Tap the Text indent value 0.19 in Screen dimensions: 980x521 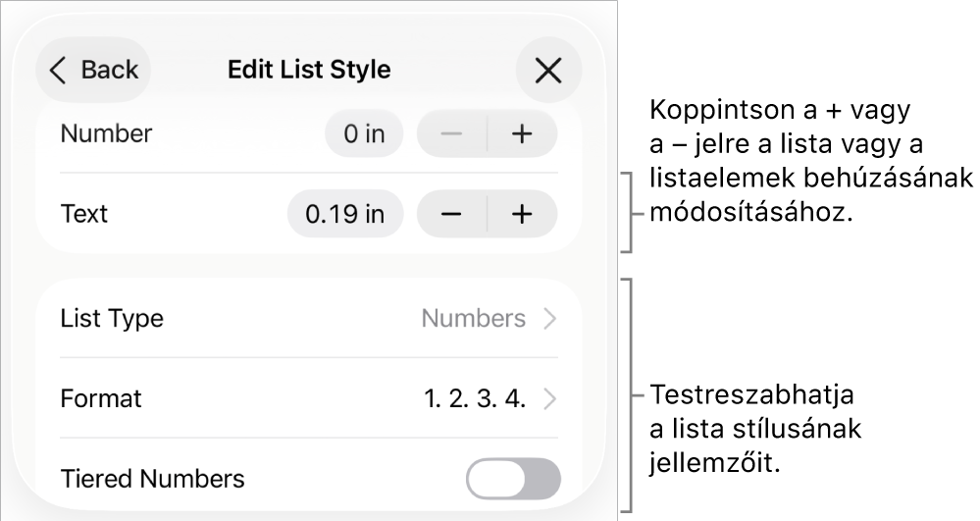coord(345,214)
